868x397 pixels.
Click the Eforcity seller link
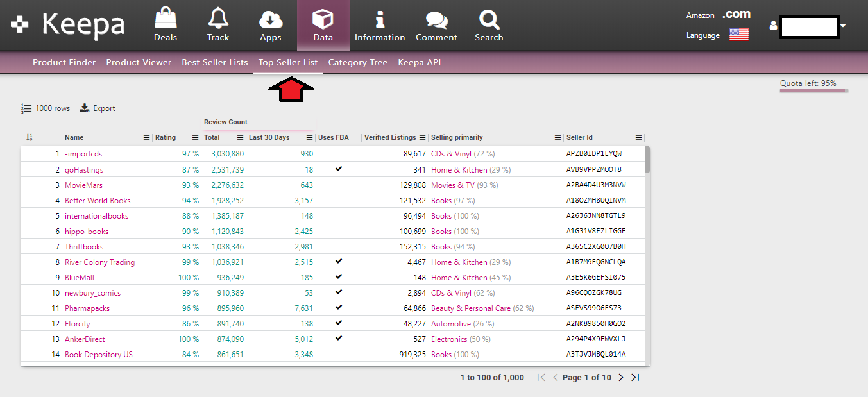(78, 324)
